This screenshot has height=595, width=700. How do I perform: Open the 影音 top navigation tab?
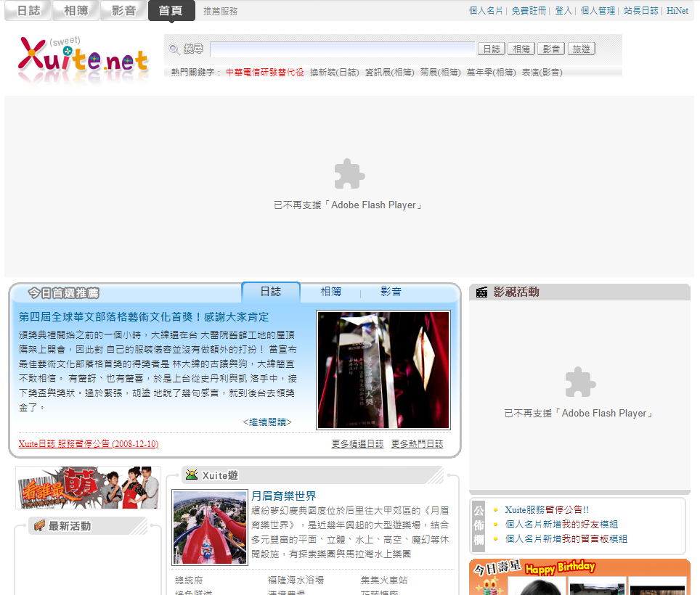(x=123, y=11)
